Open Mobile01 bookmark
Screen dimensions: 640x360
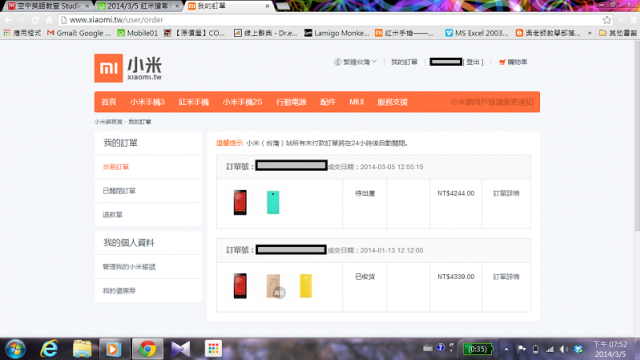click(x=137, y=33)
